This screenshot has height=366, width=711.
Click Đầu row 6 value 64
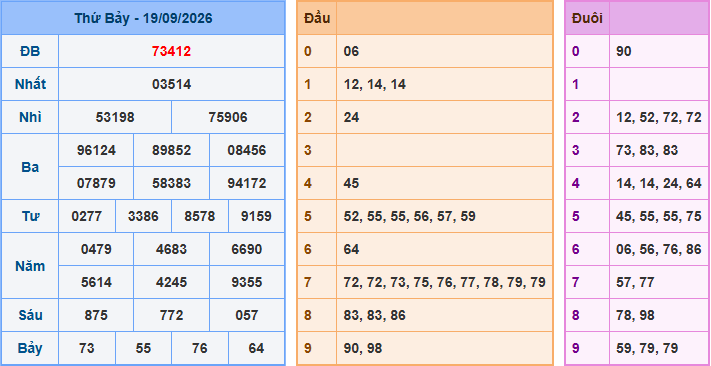click(351, 249)
